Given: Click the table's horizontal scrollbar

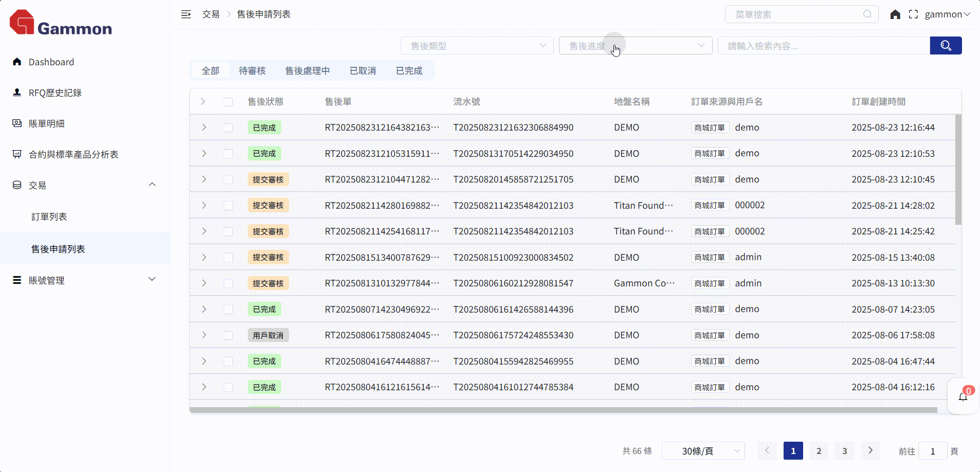Looking at the screenshot, I should [x=563, y=410].
